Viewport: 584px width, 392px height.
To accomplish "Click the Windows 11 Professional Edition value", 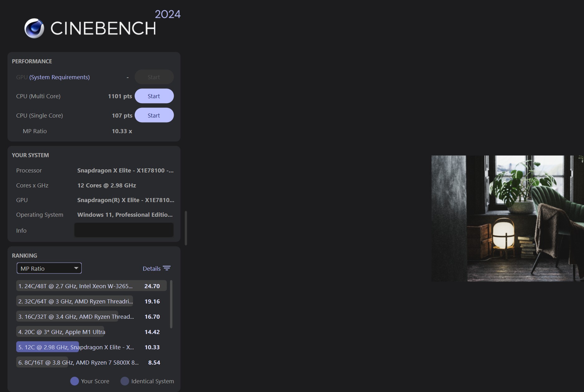I will click(125, 215).
